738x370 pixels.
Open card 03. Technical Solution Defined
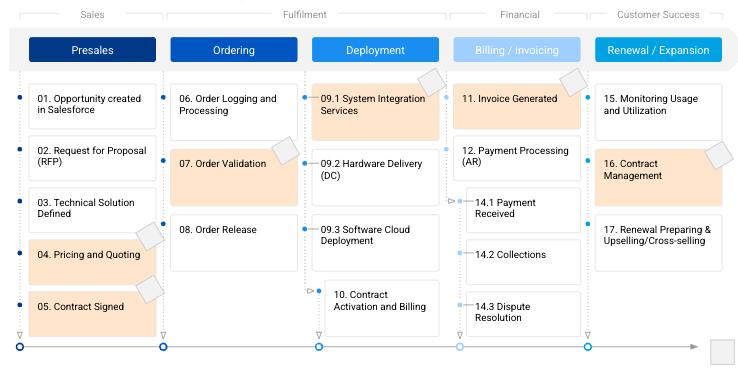click(92, 210)
